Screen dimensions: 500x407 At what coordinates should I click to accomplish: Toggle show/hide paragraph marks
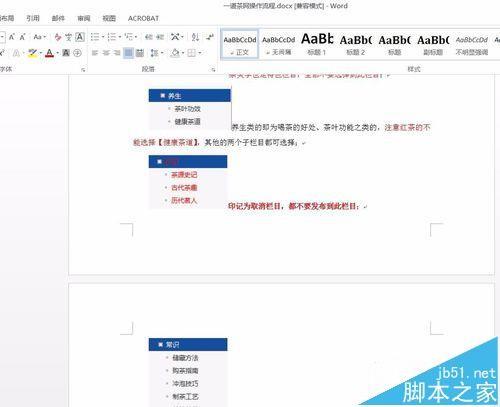coord(210,37)
